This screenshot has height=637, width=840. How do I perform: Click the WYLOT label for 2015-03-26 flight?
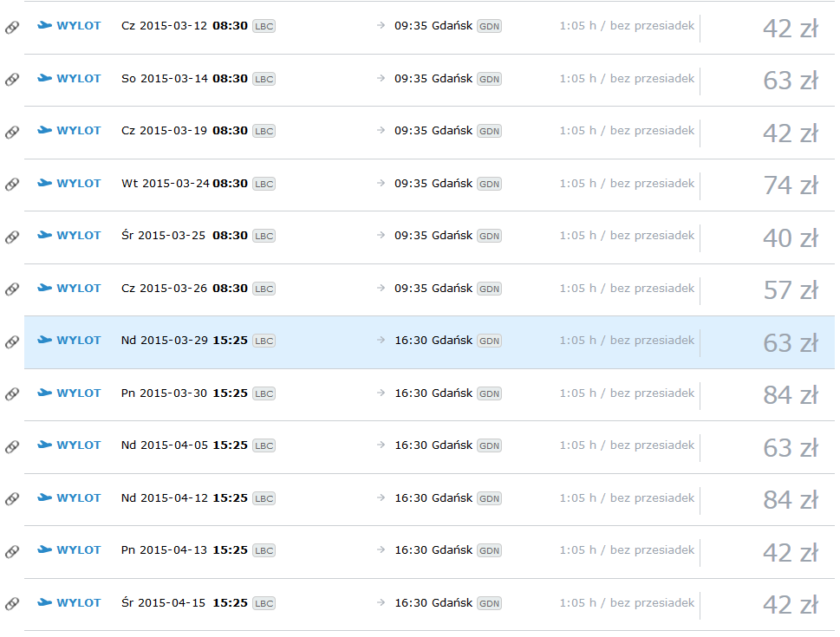[79, 289]
